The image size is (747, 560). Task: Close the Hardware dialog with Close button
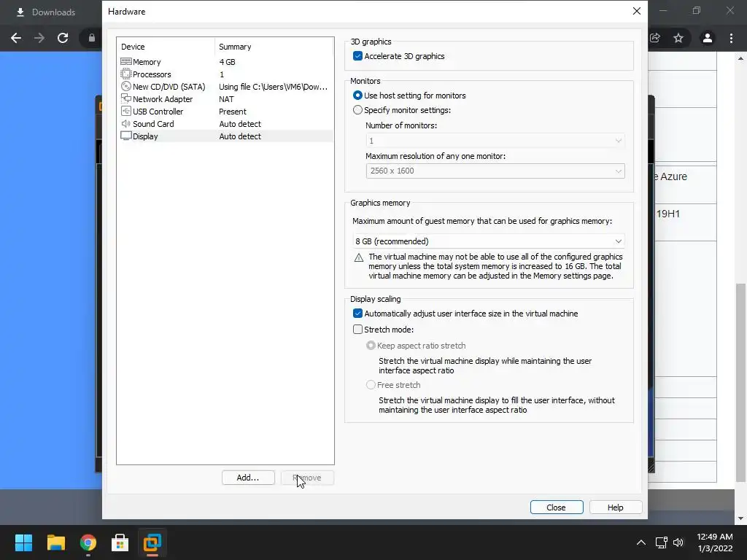557,507
